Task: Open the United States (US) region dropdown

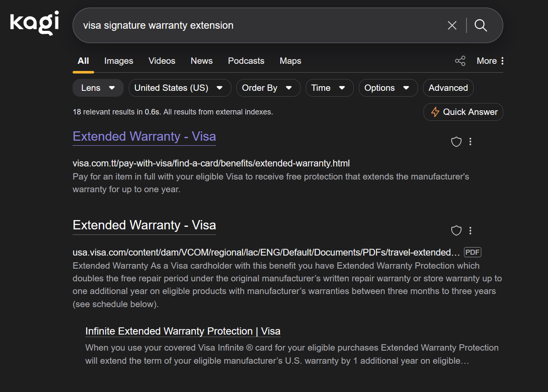Action: pos(179,88)
